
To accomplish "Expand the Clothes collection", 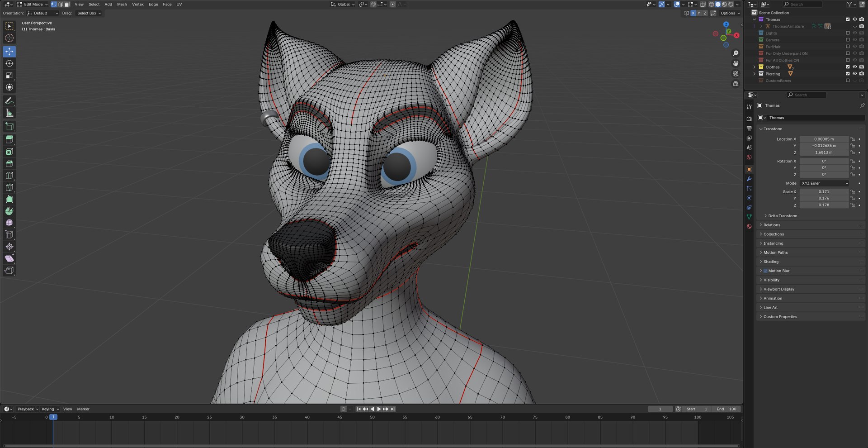I will pos(755,67).
